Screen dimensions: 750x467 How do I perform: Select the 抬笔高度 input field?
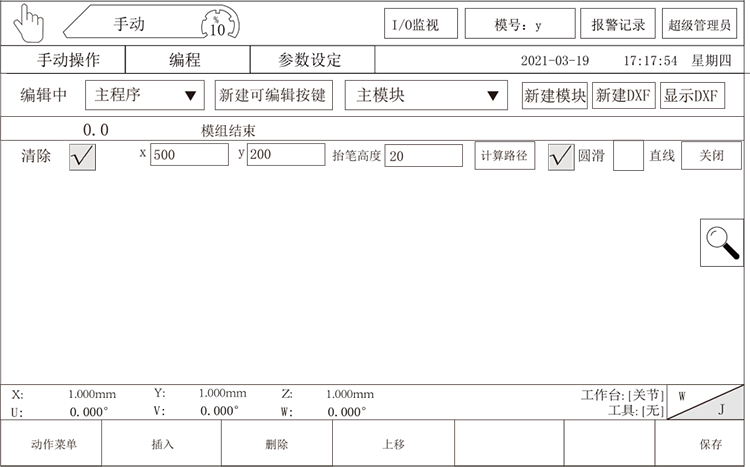pos(423,156)
